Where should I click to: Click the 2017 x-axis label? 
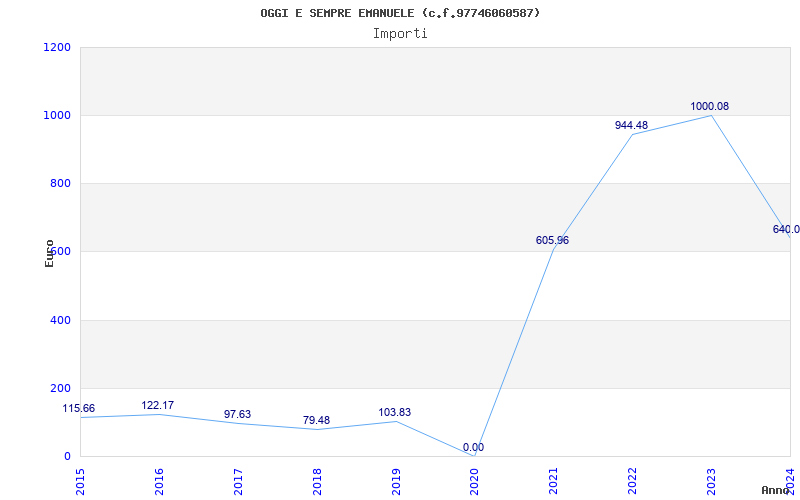click(238, 482)
